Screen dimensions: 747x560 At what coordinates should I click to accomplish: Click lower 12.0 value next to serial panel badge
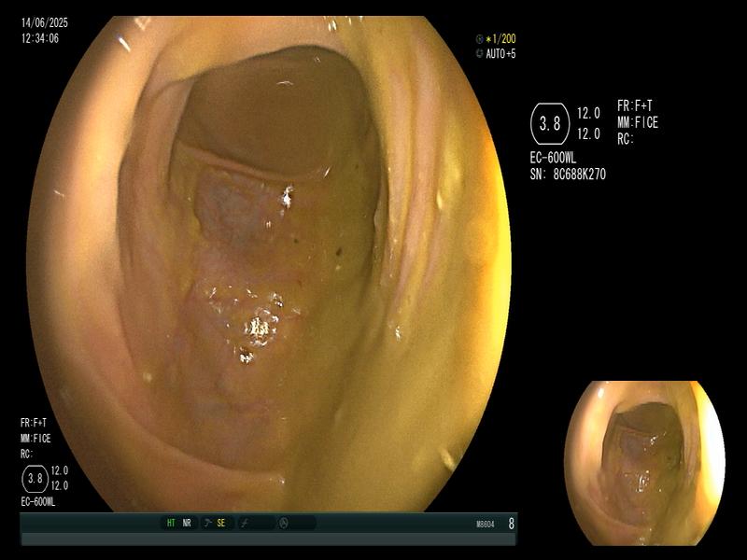click(589, 134)
